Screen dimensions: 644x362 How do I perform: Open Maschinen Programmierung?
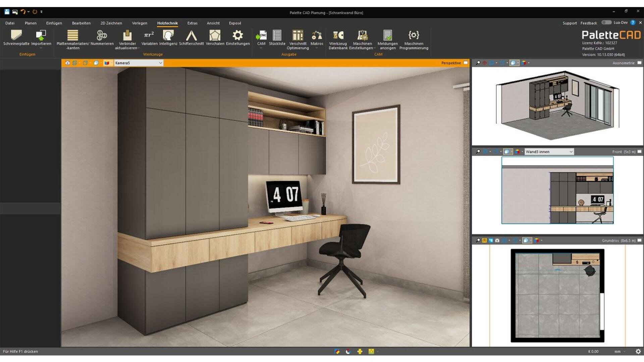click(x=414, y=40)
